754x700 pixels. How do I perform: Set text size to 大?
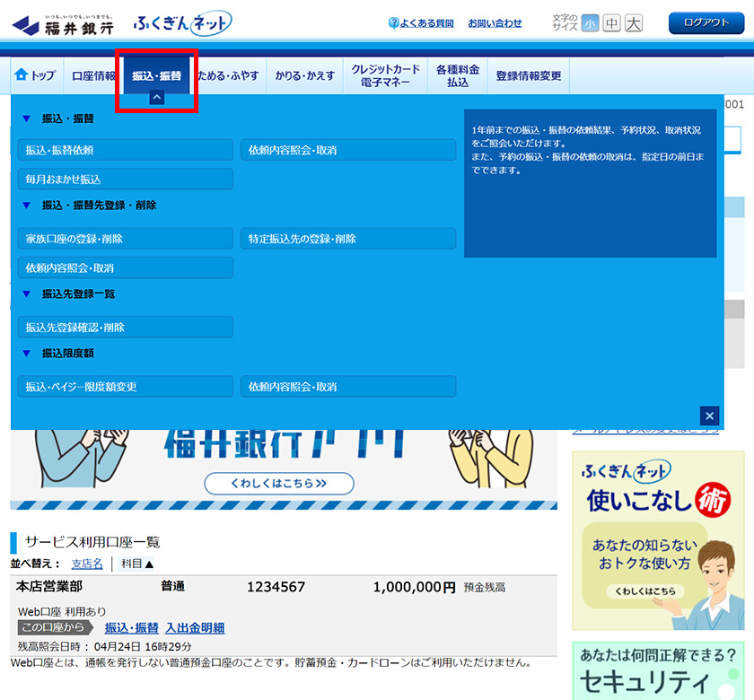point(634,22)
